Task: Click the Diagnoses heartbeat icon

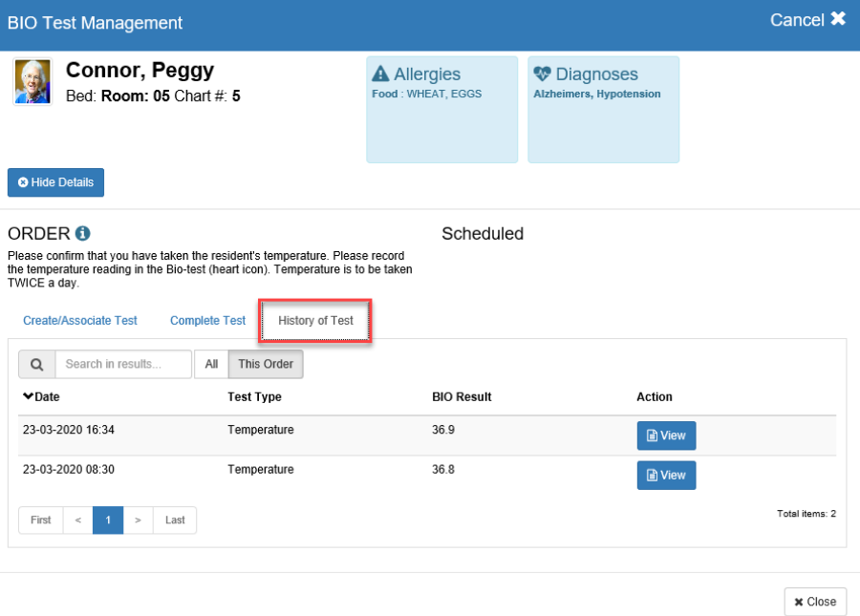Action: coord(542,74)
